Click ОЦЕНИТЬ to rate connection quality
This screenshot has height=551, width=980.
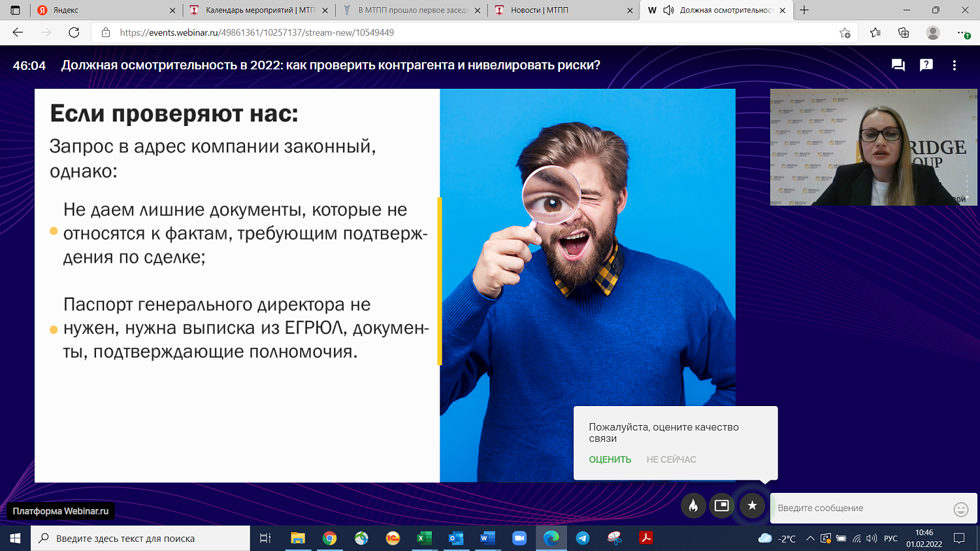610,460
